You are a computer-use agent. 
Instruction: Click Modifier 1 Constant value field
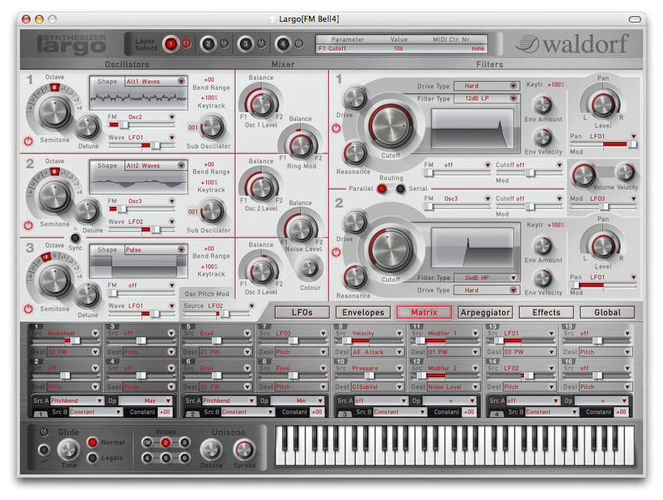(x=165, y=412)
